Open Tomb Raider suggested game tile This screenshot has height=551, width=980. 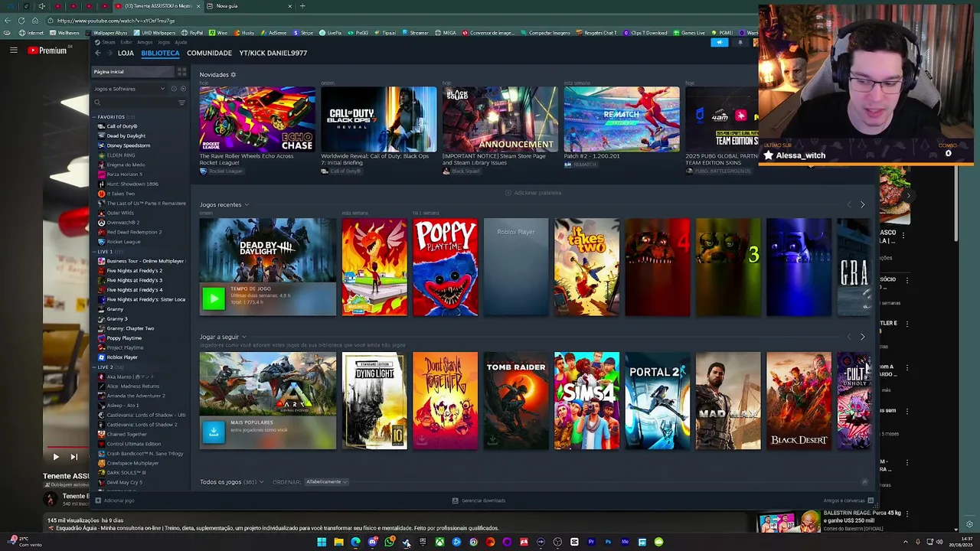click(516, 400)
